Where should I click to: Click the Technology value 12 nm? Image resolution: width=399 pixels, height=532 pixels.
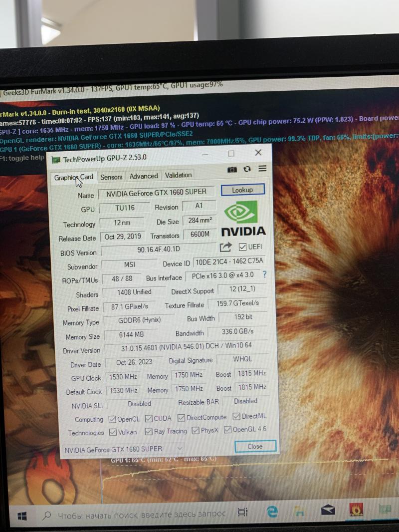point(122,223)
